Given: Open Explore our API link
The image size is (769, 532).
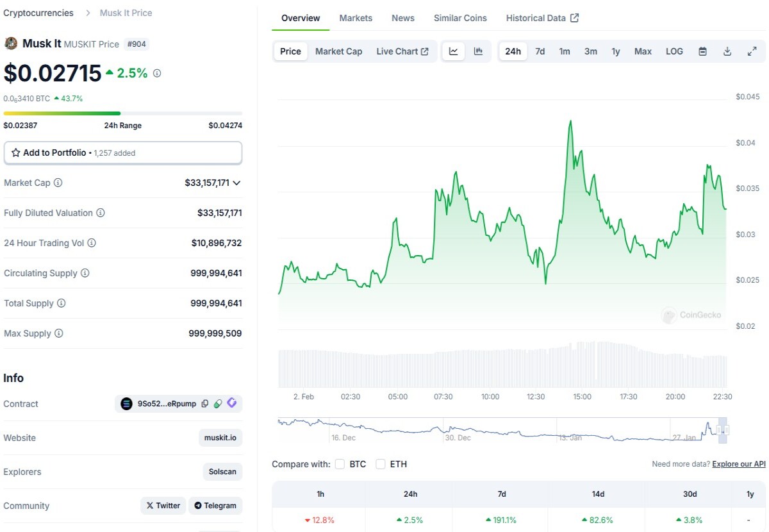Looking at the screenshot, I should (x=739, y=464).
